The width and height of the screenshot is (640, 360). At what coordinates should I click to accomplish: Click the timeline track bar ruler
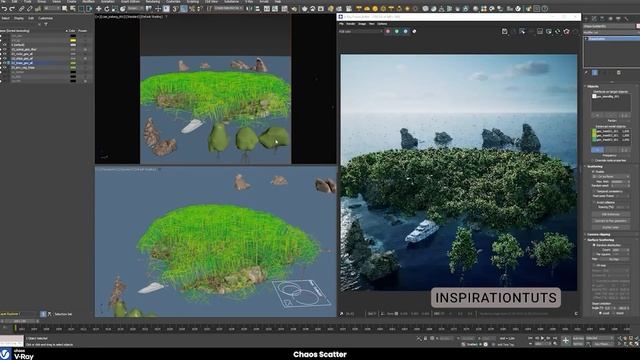pos(322,329)
